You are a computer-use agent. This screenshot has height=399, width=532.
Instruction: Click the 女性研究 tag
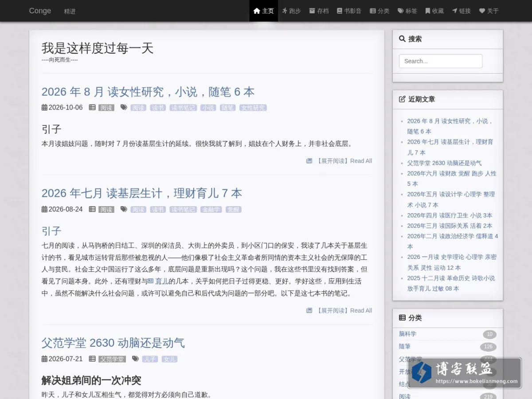point(253,108)
